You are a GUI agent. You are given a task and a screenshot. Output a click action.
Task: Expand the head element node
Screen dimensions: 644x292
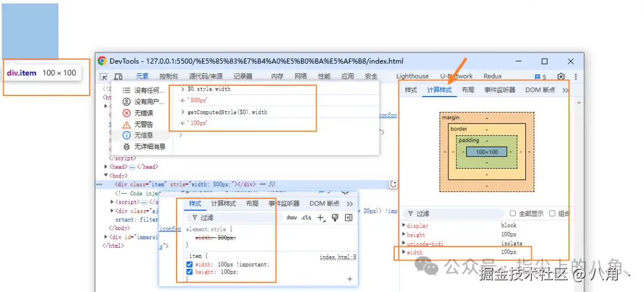[x=107, y=167]
